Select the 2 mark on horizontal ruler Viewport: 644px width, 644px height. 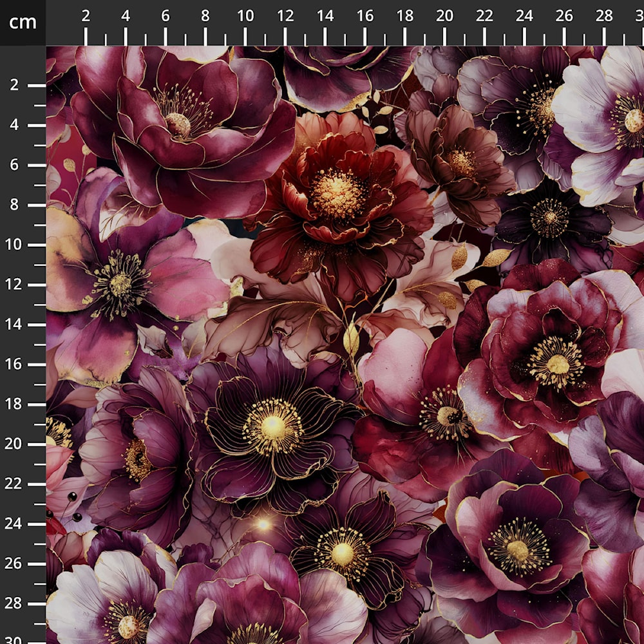[x=86, y=16]
